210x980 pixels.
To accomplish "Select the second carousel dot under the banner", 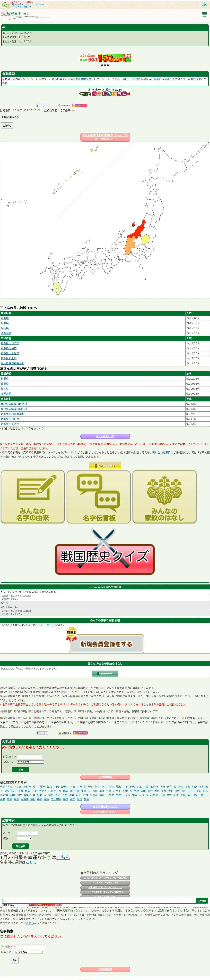I will click(x=105, y=65).
